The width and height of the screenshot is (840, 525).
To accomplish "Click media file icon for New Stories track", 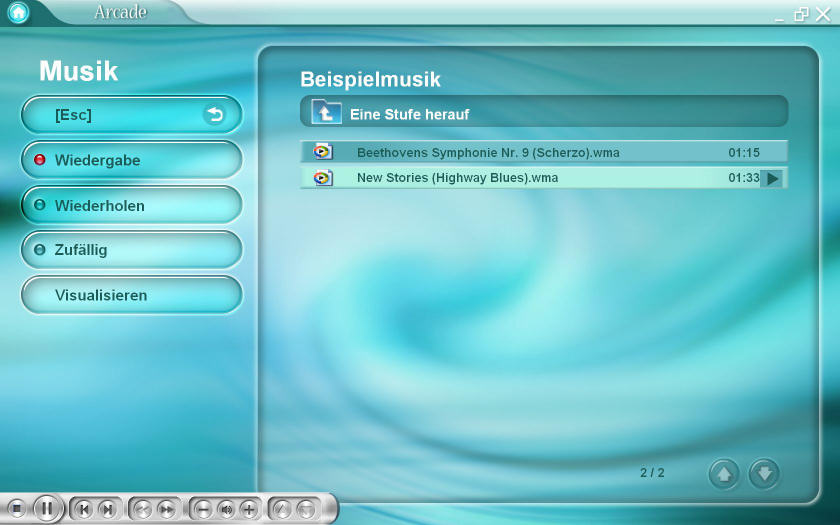I will pyautogui.click(x=323, y=178).
